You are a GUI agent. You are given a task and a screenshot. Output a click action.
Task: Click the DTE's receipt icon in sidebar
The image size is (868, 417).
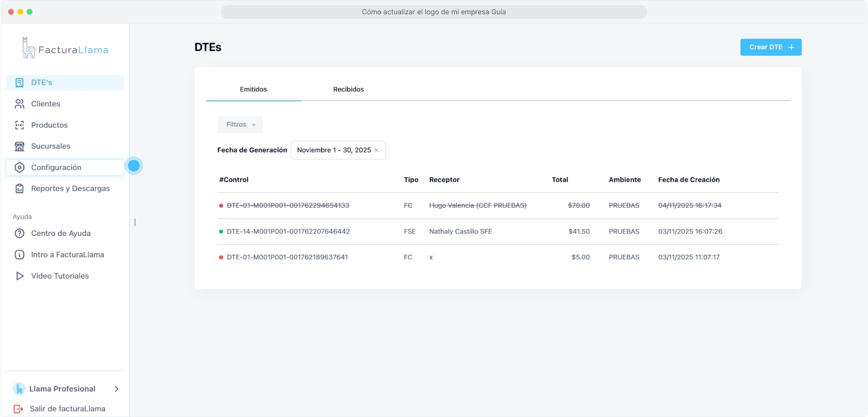20,82
